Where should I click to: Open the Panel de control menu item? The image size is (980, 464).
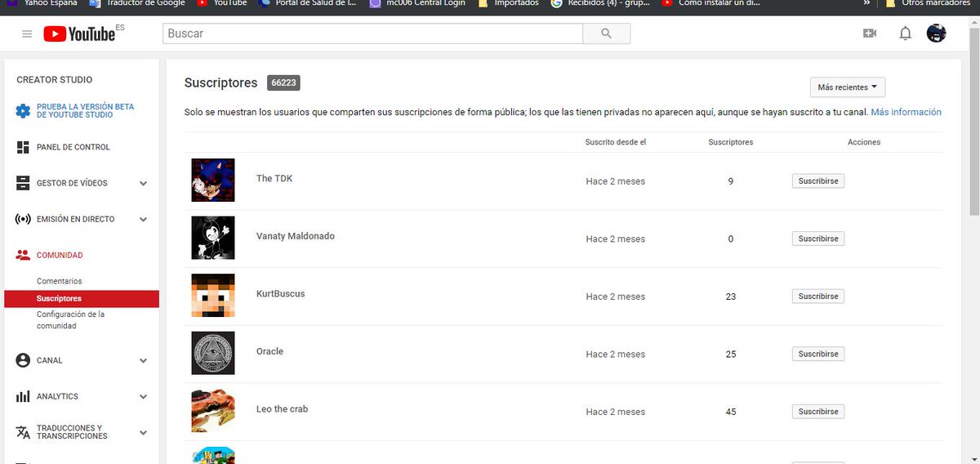[73, 147]
